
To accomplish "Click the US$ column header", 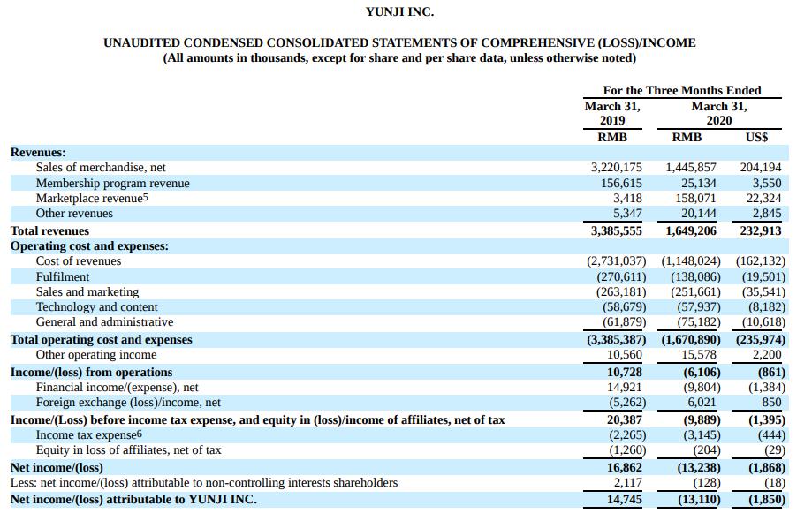I will (756, 137).
